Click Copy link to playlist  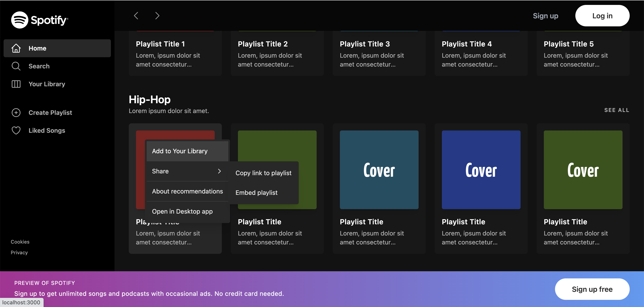(x=263, y=173)
